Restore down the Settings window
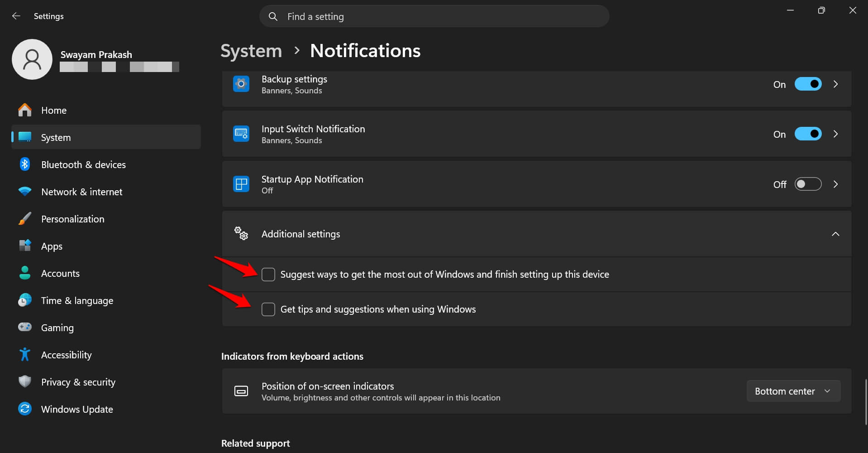 (821, 10)
